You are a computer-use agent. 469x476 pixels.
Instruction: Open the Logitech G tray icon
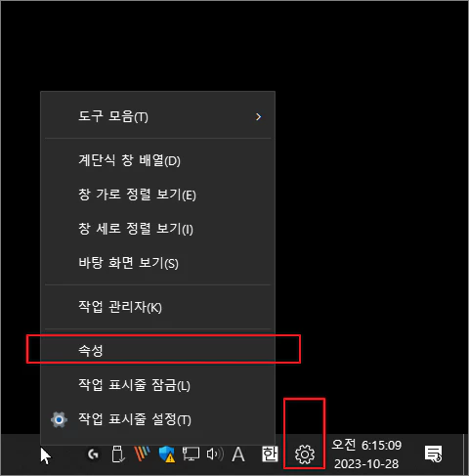pos(94,454)
